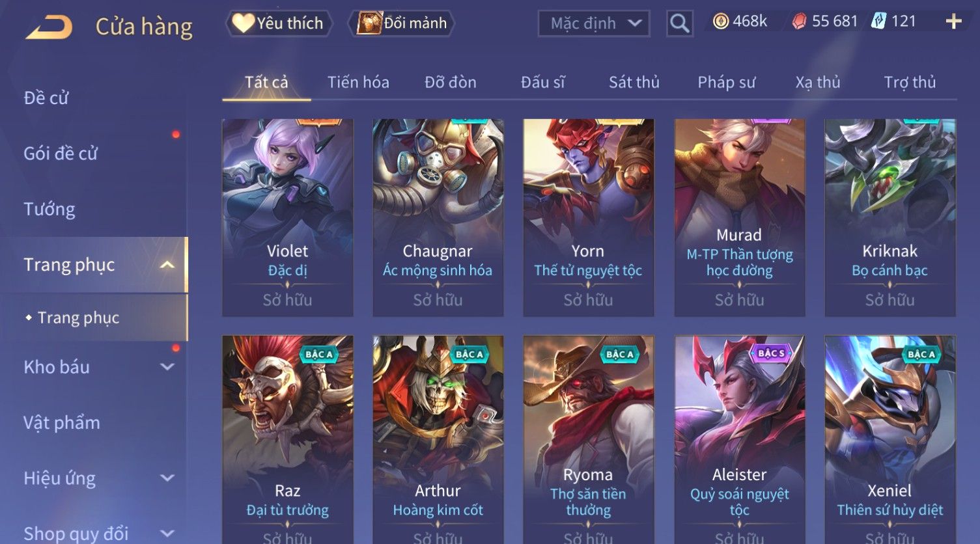Click the golden back arrow icon

(49, 27)
